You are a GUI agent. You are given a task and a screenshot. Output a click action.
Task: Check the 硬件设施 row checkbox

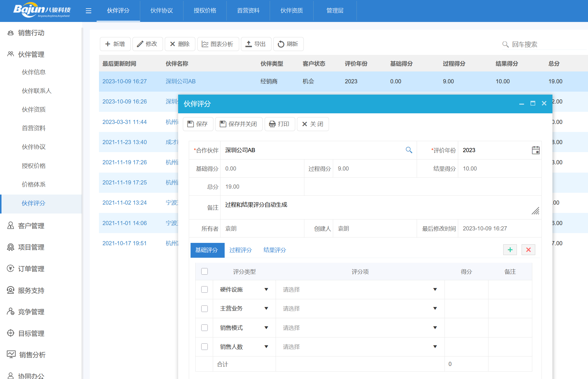(x=204, y=289)
